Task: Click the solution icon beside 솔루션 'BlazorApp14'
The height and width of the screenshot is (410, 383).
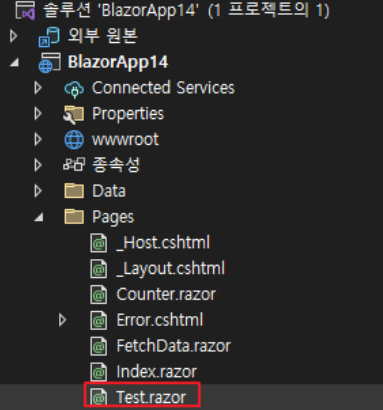Action: (x=25, y=10)
